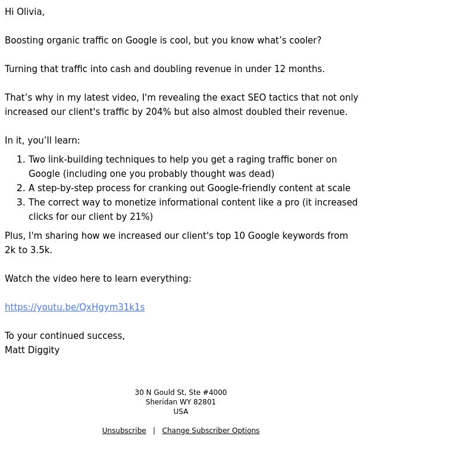Click the '30 N Gould St' address line

tap(181, 393)
